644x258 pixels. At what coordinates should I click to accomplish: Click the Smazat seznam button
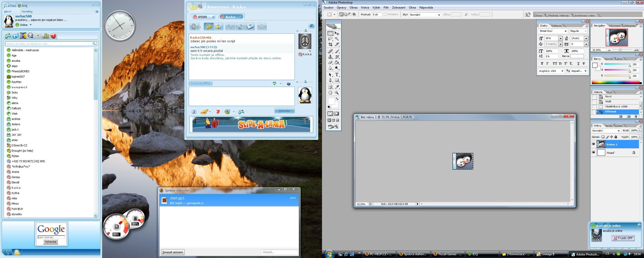point(173,252)
